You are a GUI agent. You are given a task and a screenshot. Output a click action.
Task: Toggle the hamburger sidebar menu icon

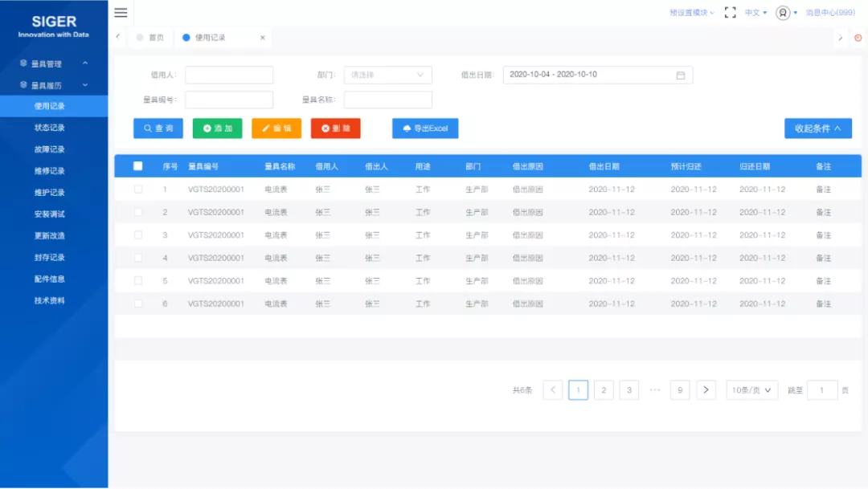[x=121, y=13]
